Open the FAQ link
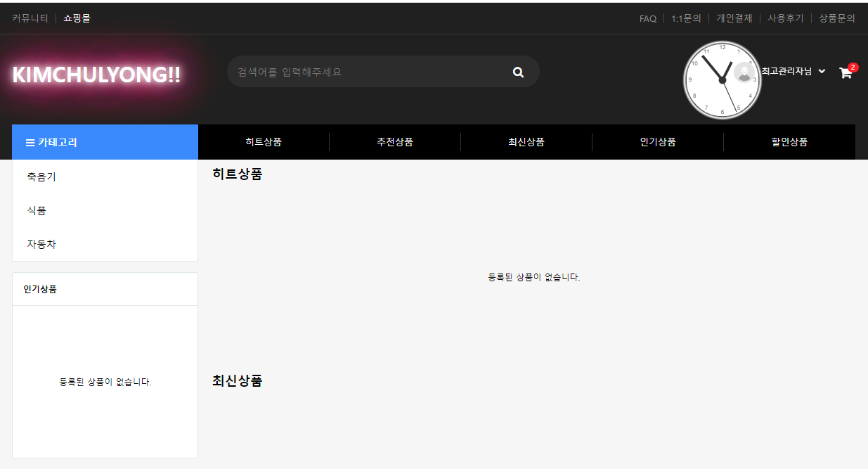Image resolution: width=868 pixels, height=469 pixels. tap(647, 19)
